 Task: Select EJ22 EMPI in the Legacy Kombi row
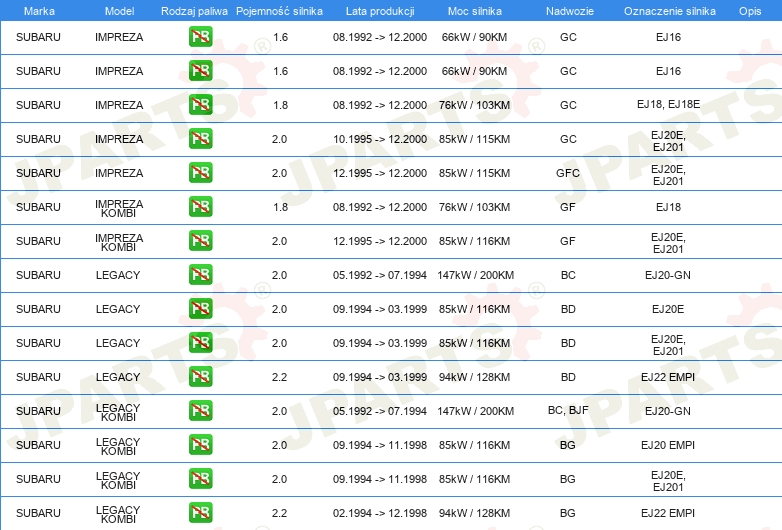[x=668, y=513]
